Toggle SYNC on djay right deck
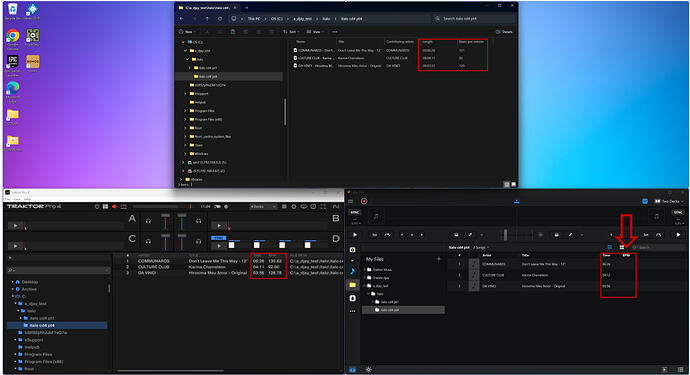 pos(678,212)
